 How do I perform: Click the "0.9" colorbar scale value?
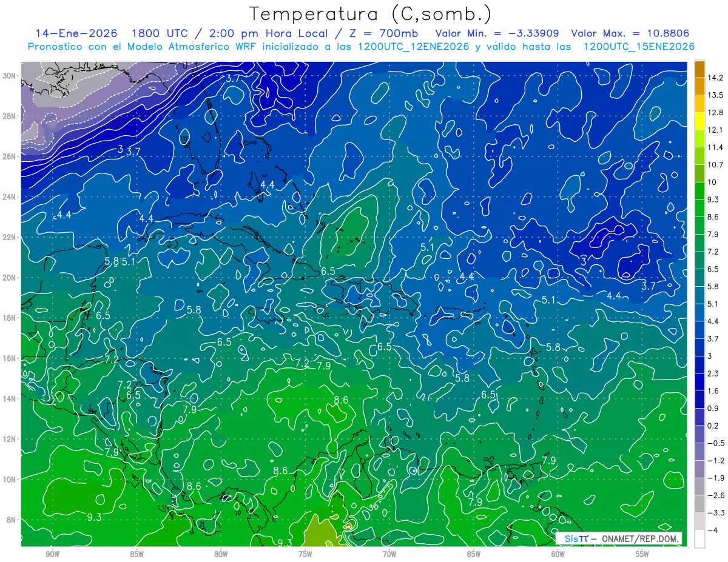click(713, 409)
